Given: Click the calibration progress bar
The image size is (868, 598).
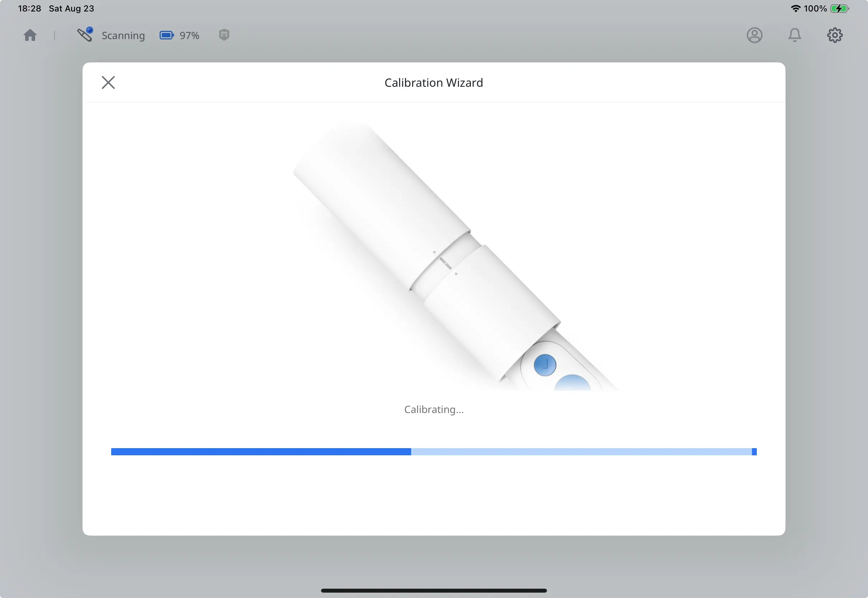Looking at the screenshot, I should tap(434, 451).
